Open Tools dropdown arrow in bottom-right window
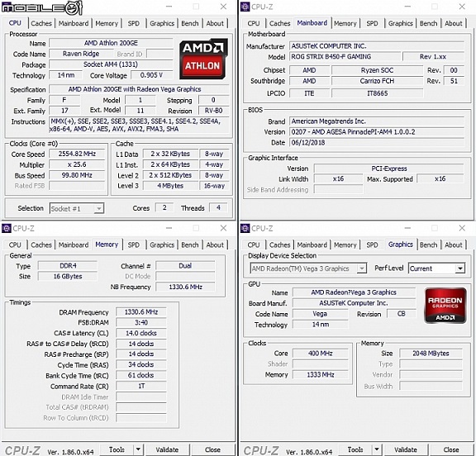The width and height of the screenshot is (476, 456). point(377,449)
